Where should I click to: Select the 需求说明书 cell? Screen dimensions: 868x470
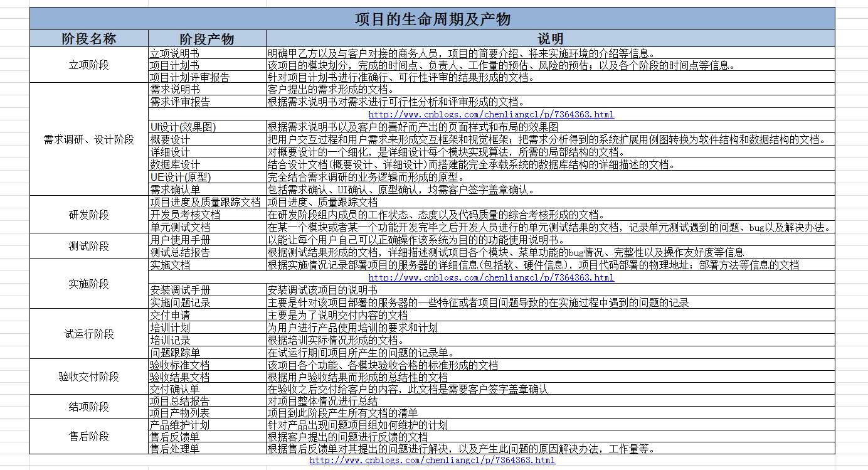pos(207,90)
